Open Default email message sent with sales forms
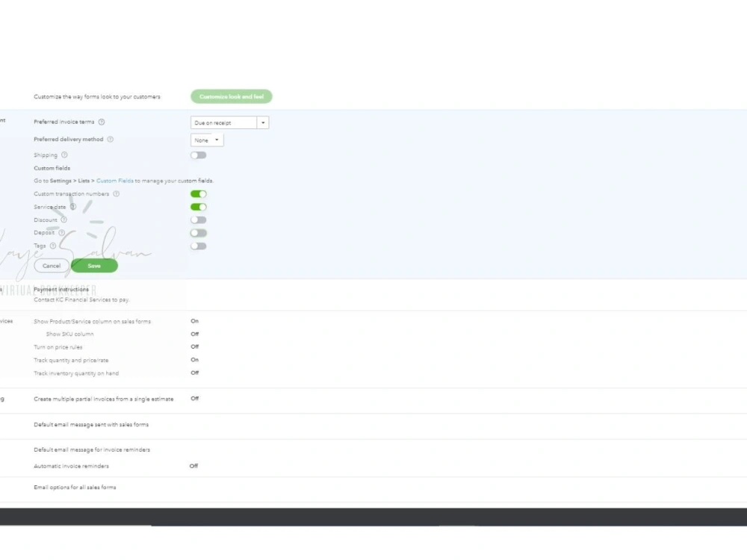 [91, 425]
